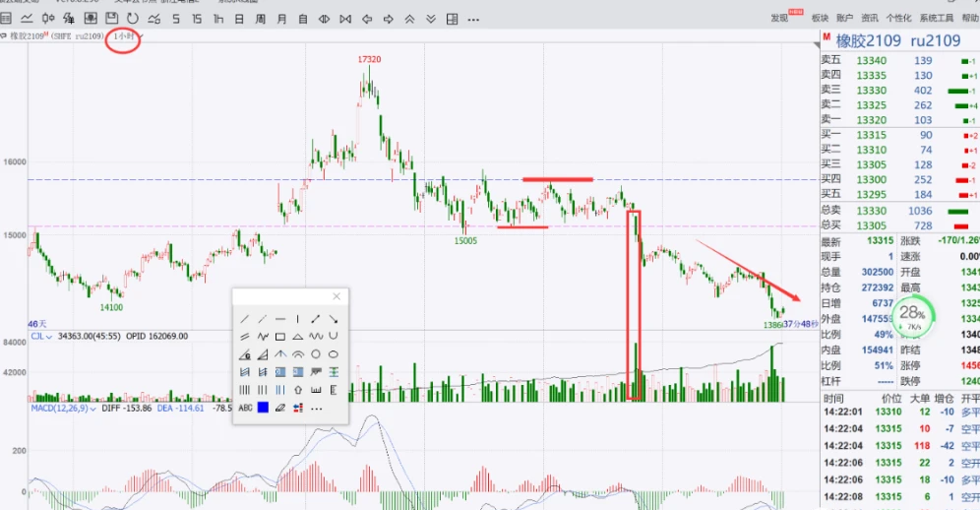This screenshot has width=980, height=510.
Task: Select the ruler measurement tool
Action: [x=316, y=390]
